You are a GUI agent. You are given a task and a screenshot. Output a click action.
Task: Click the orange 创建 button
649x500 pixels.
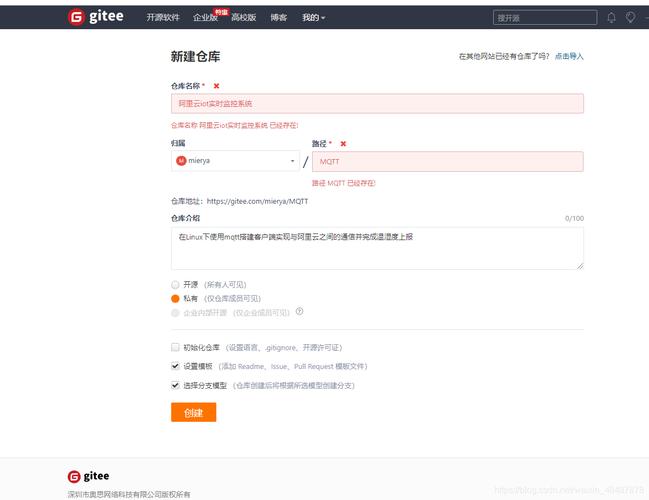pyautogui.click(x=193, y=412)
